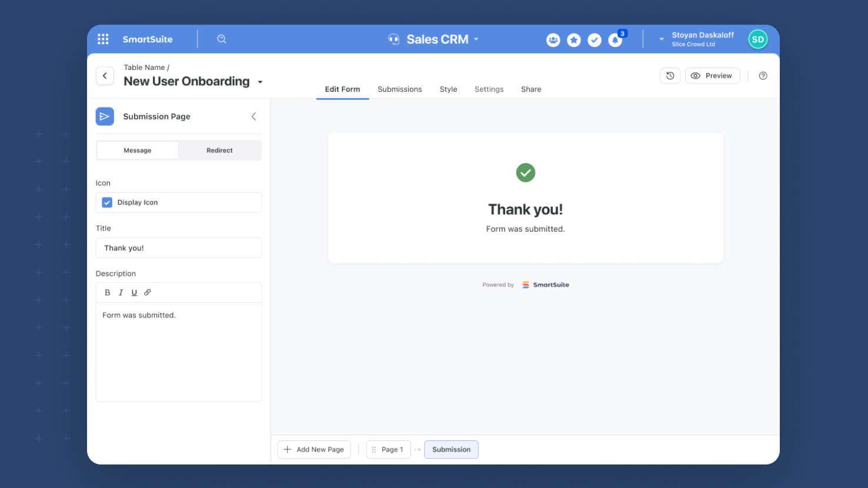
Task: Select the Submission page button
Action: tap(451, 450)
